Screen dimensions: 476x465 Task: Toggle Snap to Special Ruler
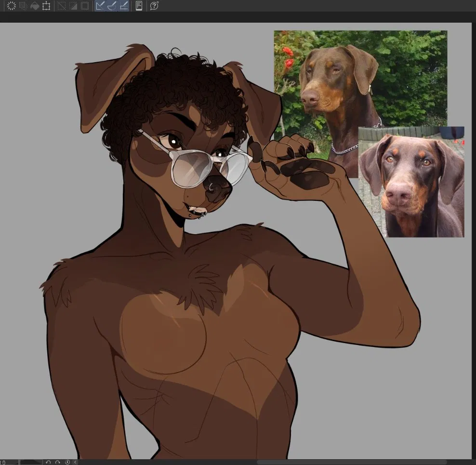click(112, 6)
